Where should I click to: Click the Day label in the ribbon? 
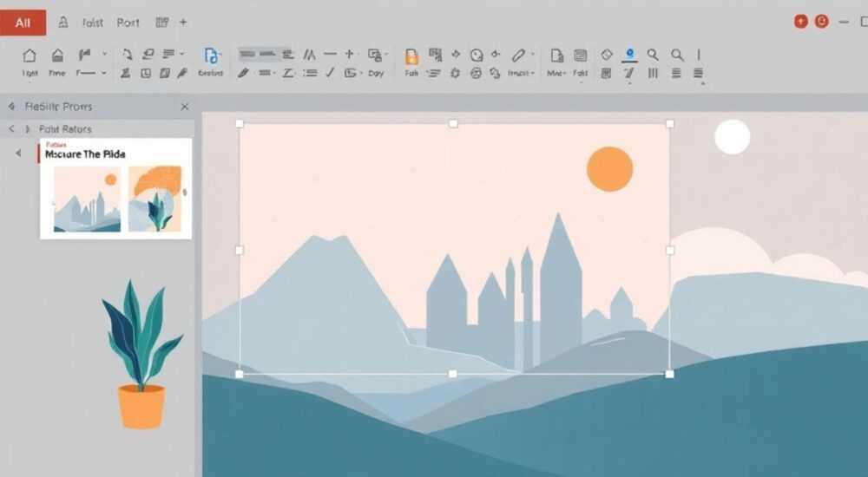coord(376,73)
